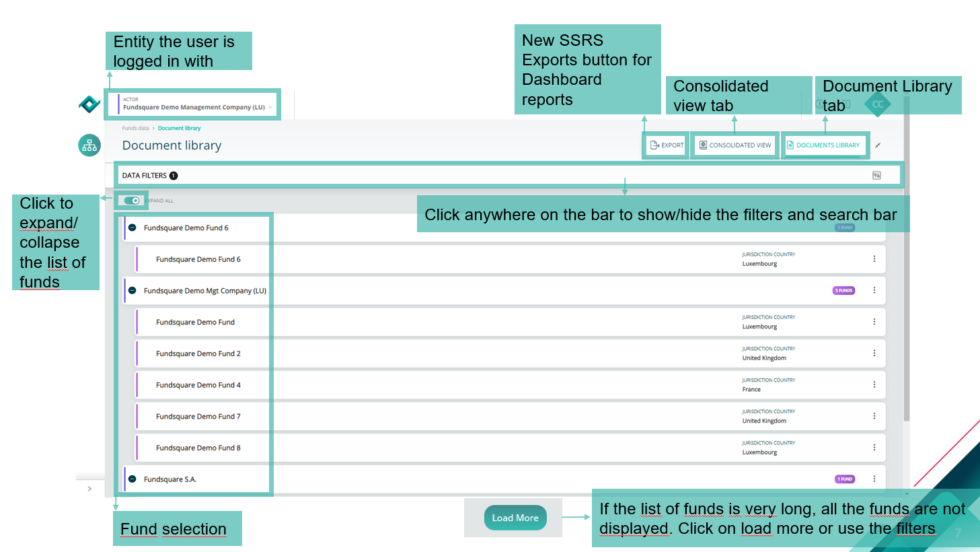Open kebab menu for Fundsquare Demo Fund 7
Viewport: 980px width, 552px height.
(874, 416)
